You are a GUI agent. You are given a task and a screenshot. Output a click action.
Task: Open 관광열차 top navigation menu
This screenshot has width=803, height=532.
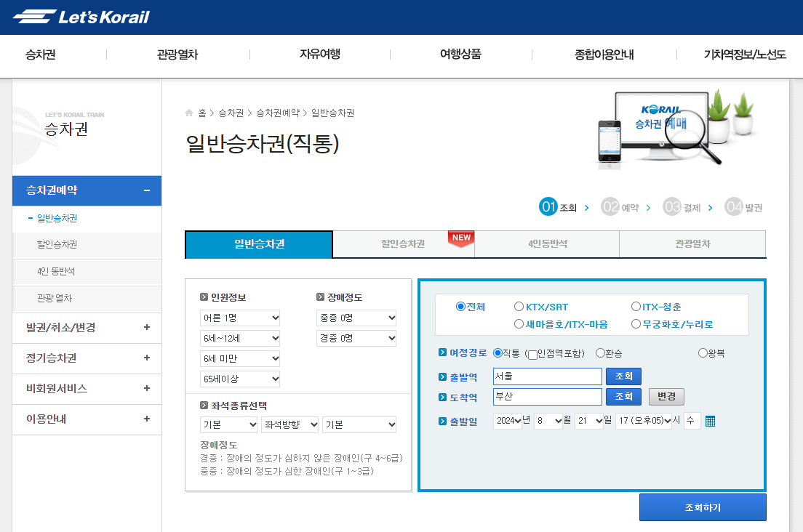[177, 55]
